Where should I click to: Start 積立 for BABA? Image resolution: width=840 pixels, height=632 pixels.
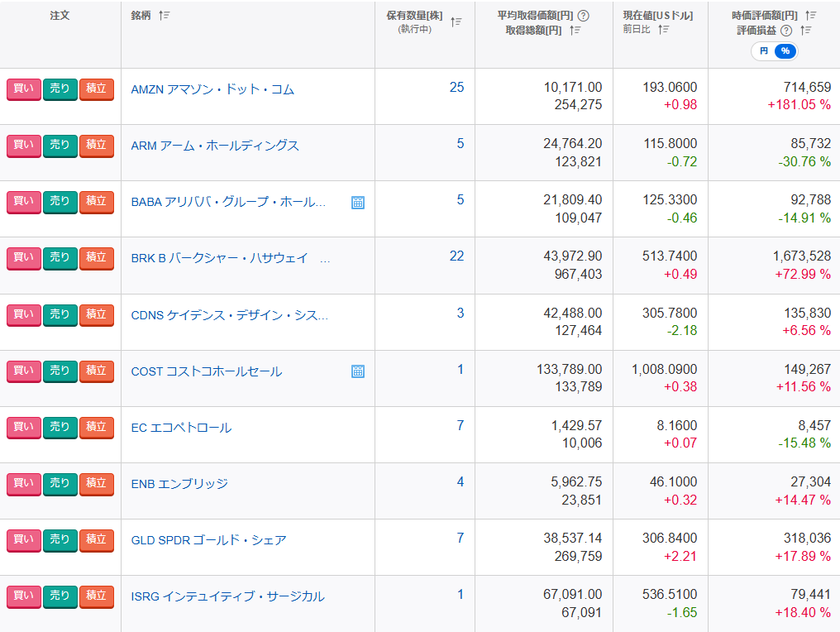(x=97, y=202)
